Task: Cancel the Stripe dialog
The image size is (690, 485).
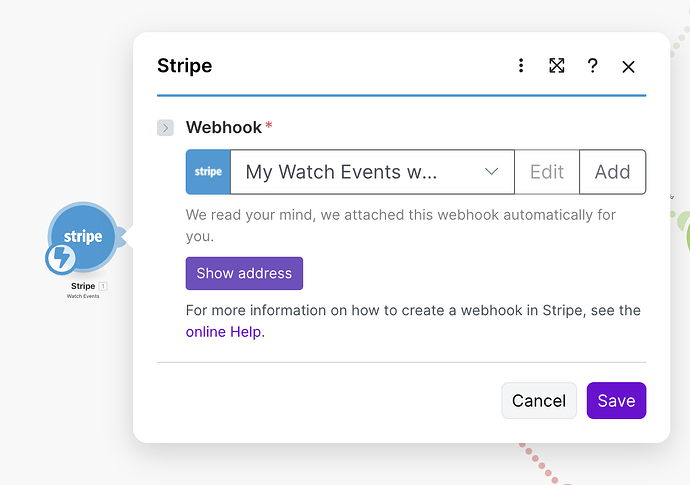Action: pyautogui.click(x=539, y=400)
